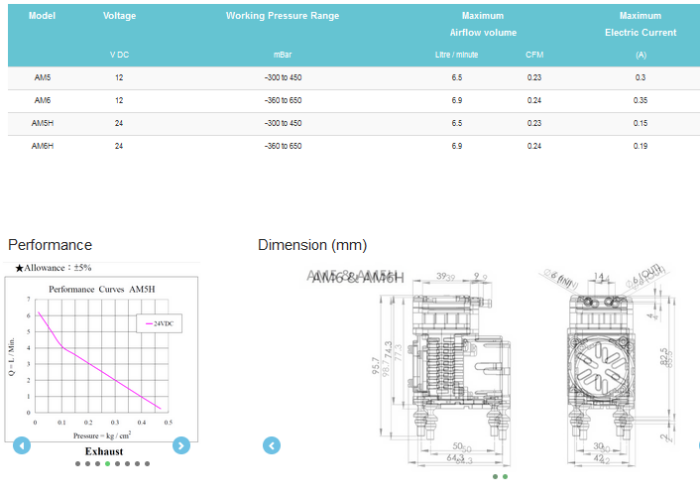Image resolution: width=700 pixels, height=497 pixels.
Task: Click the AM6 model name cell
Action: coord(42,100)
